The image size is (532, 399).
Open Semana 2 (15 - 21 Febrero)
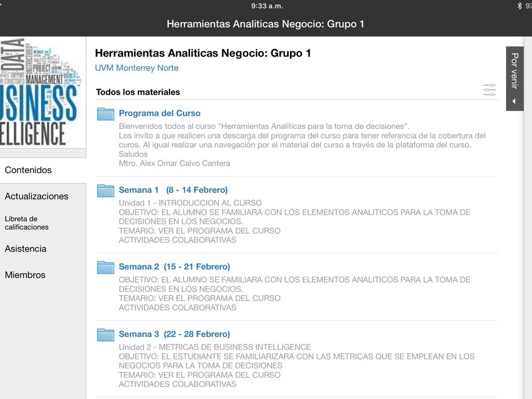coord(174,267)
